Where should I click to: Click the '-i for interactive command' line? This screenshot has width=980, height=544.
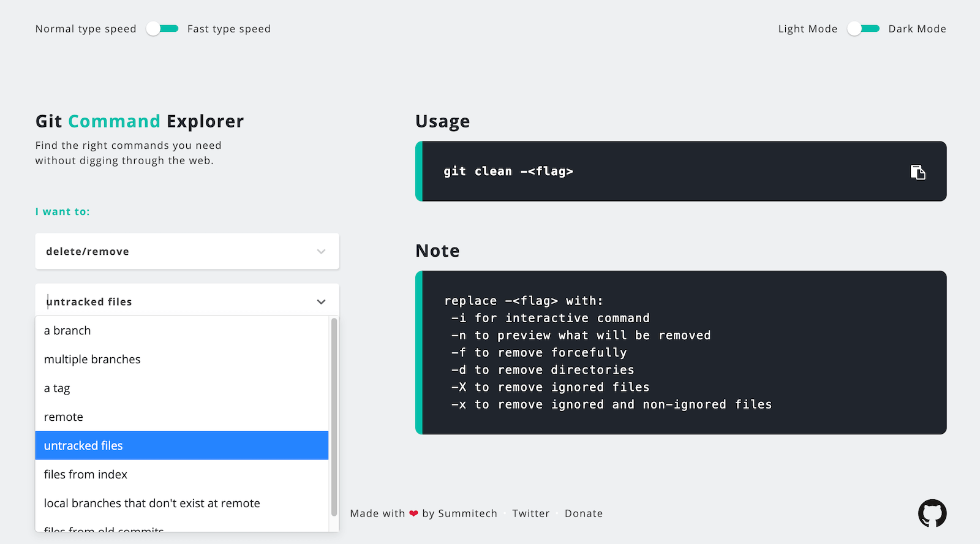550,318
